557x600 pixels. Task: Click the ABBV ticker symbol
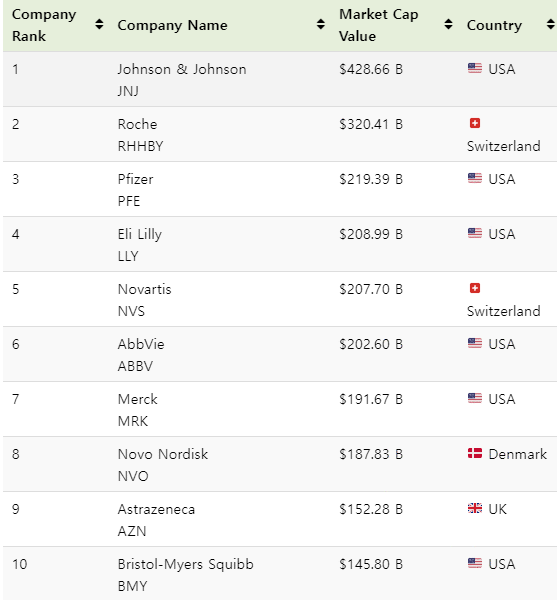(x=135, y=366)
